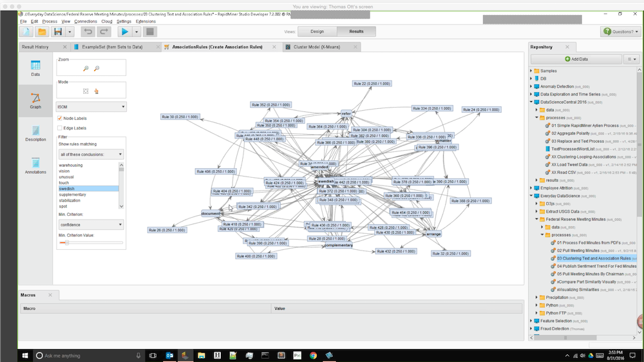This screenshot has height=362, width=644.
Task: Zoom out of the graph
Action: click(x=97, y=68)
